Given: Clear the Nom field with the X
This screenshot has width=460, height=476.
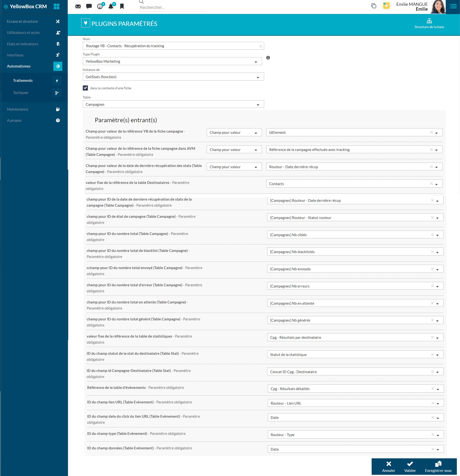Looking at the screenshot, I should tap(261, 46).
